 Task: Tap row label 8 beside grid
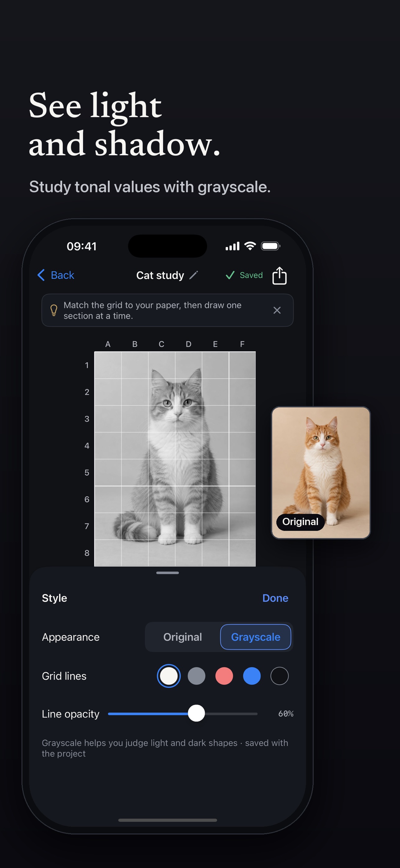[87, 553]
